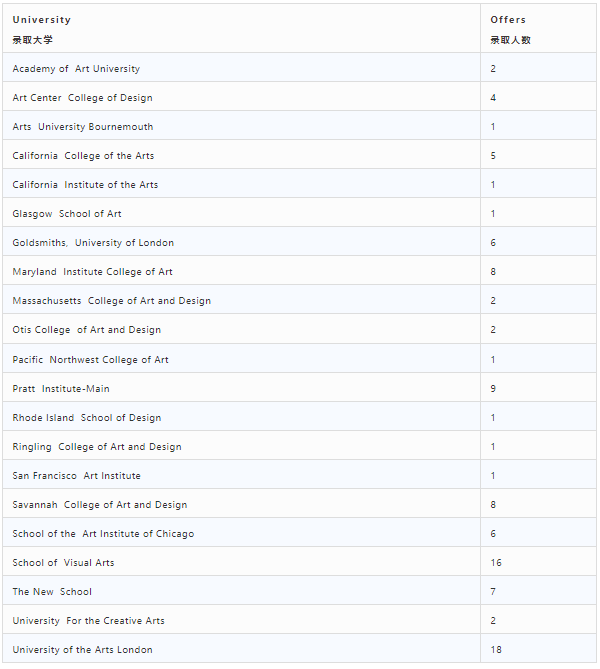Click offers value 4 for Art Center College of Design

(x=493, y=98)
